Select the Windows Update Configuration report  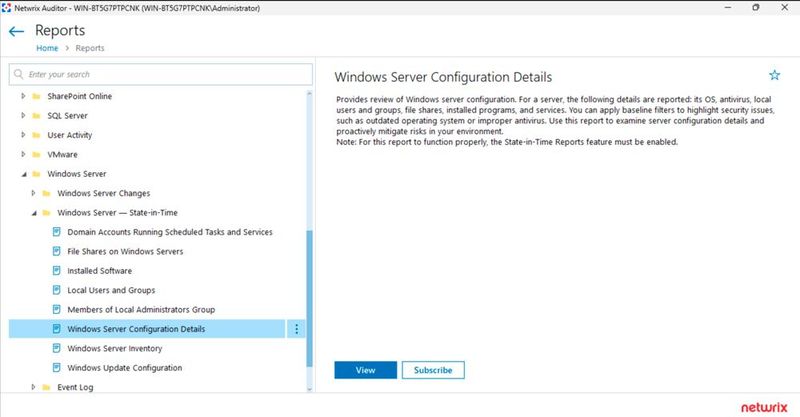click(x=124, y=367)
